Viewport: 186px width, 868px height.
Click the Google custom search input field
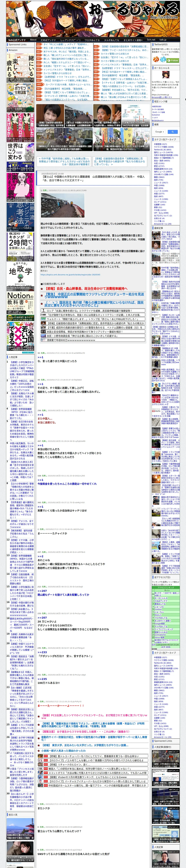pyautogui.click(x=160, y=132)
